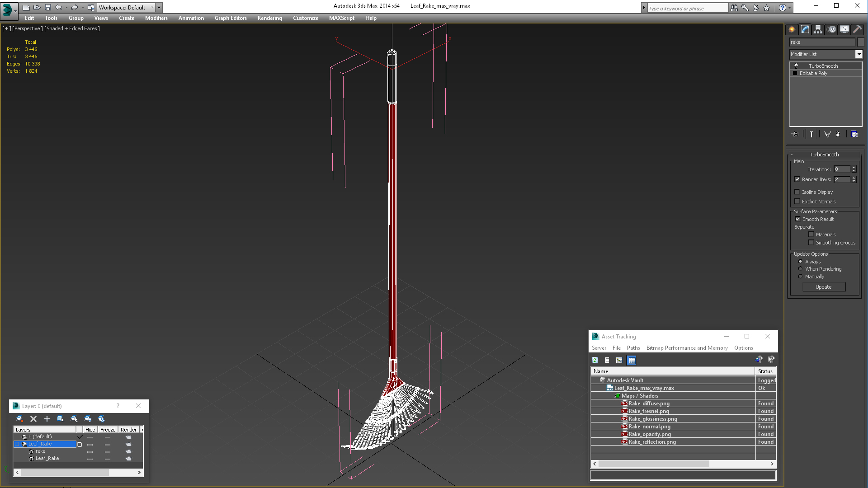Click Freeze/Unfreeze All Layers icon

[101, 419]
